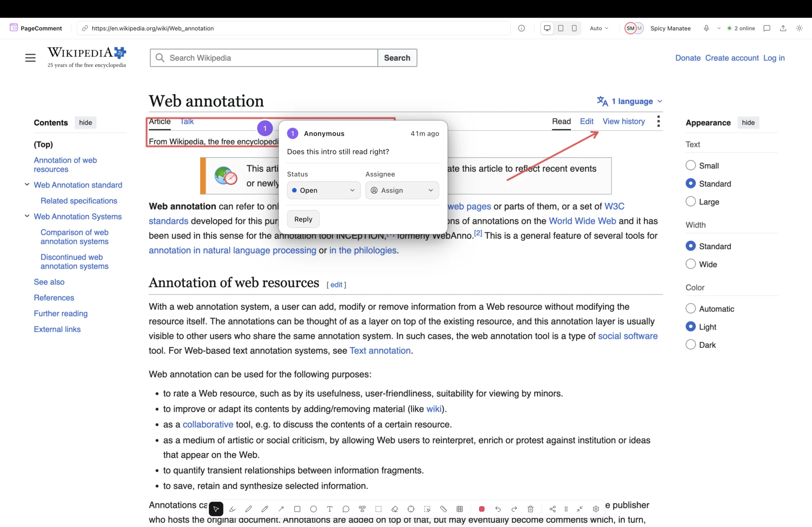Switch to the Read tab
Image resolution: width=812 pixels, height=527 pixels.
tap(561, 121)
